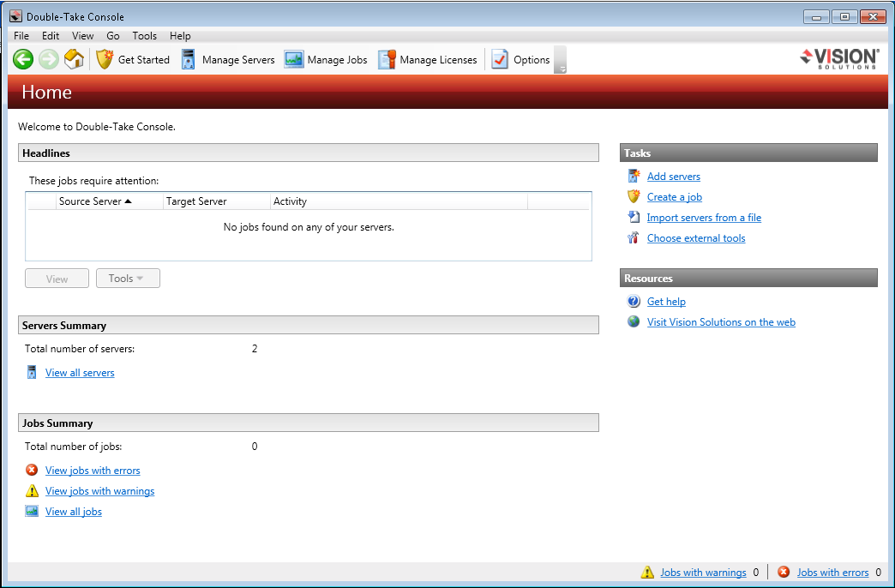Click the green Back arrow icon
895x588 pixels.
(x=23, y=59)
